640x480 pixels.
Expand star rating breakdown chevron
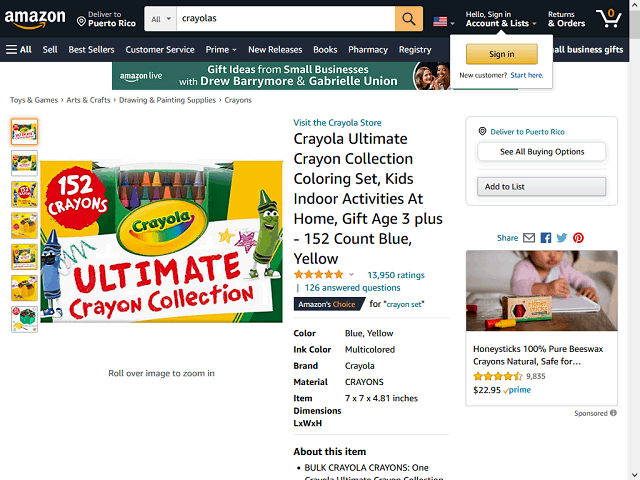pos(351,274)
